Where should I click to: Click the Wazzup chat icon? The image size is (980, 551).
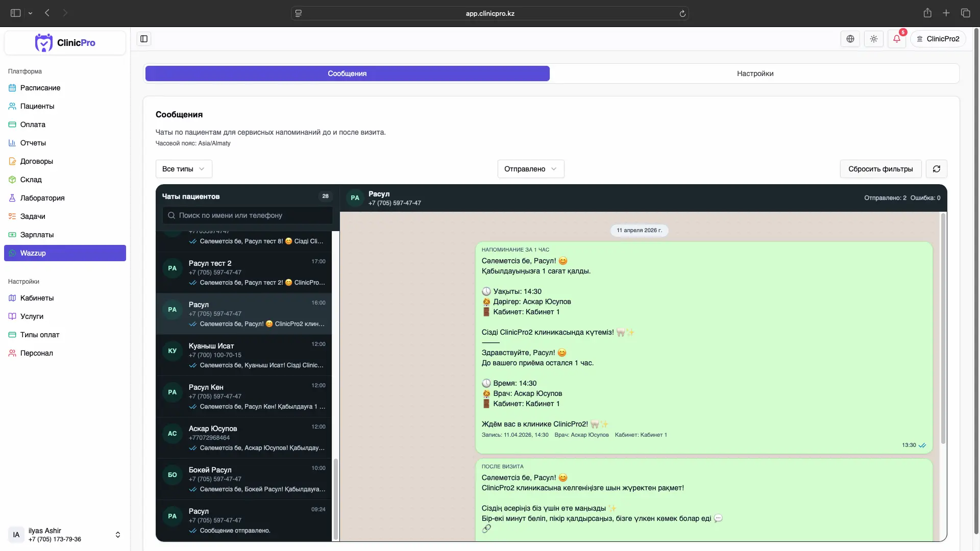point(12,253)
